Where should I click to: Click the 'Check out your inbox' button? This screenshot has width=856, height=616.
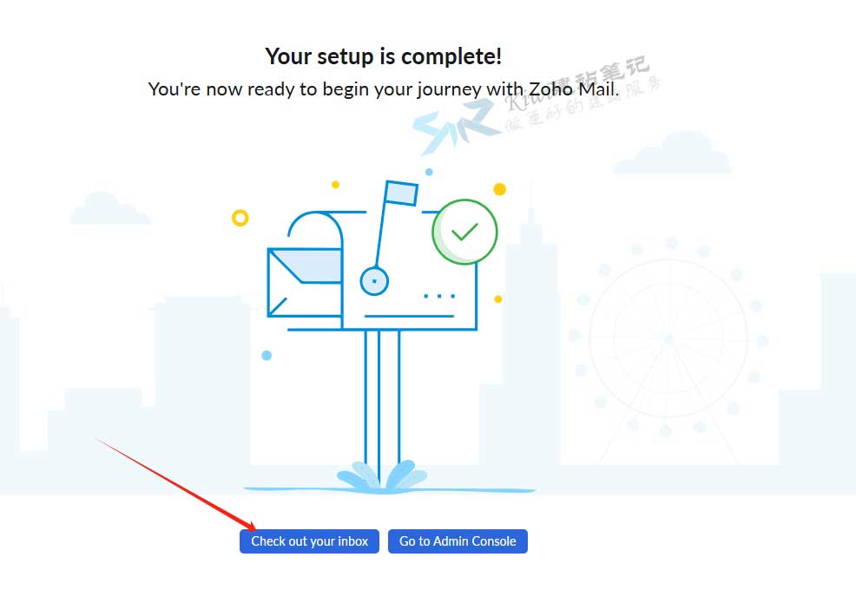coord(309,541)
